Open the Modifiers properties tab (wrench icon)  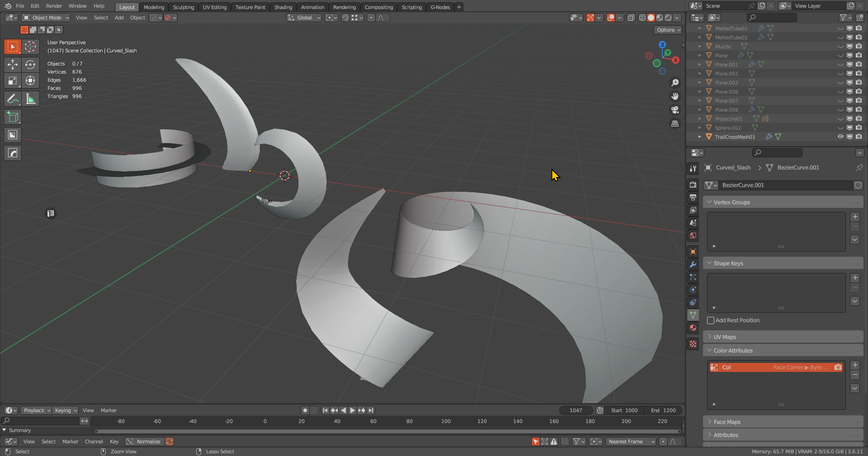point(693,264)
